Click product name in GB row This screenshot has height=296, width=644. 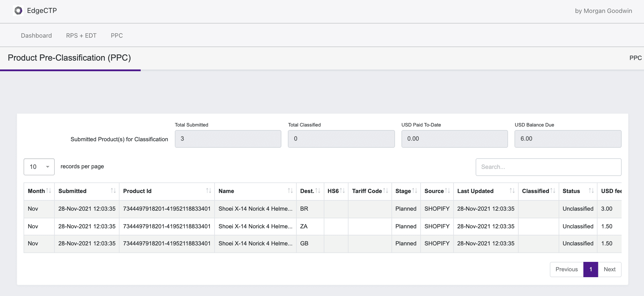(x=255, y=243)
